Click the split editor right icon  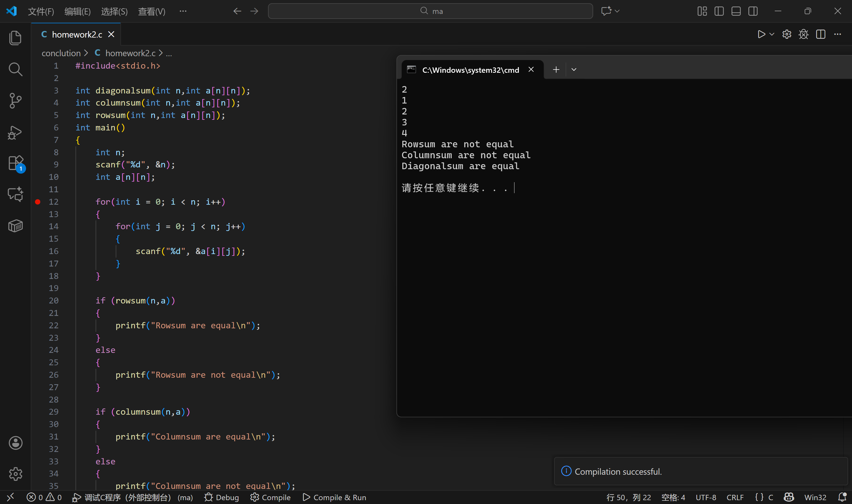point(820,34)
